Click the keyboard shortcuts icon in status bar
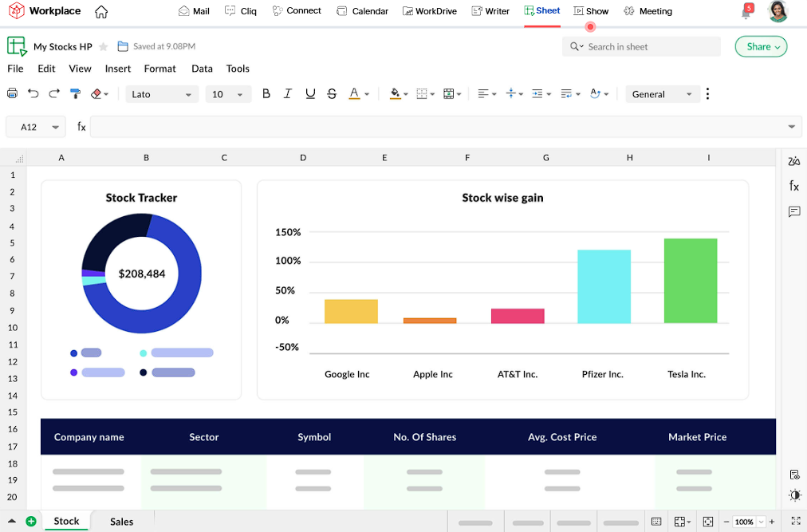The image size is (807, 532). 656,521
